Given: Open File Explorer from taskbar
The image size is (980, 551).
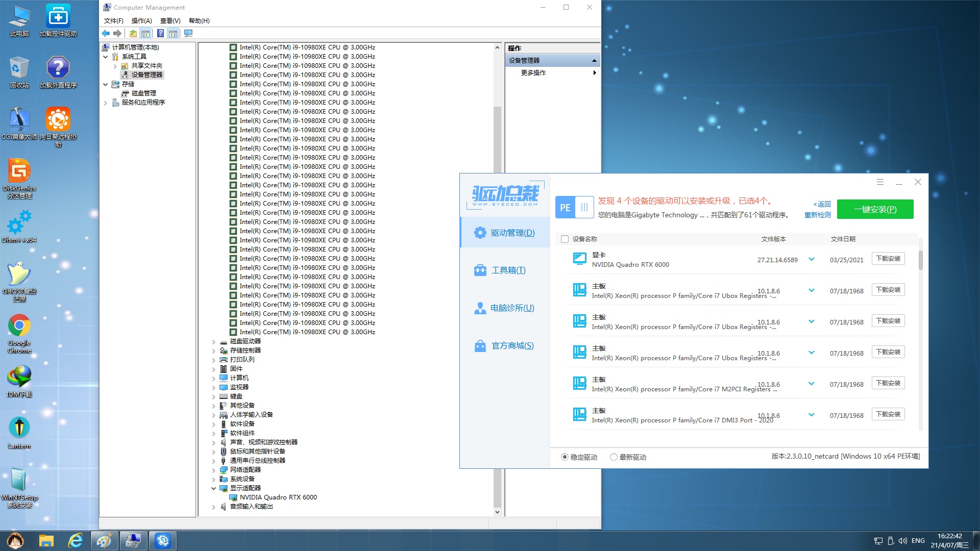Looking at the screenshot, I should pyautogui.click(x=46, y=541).
